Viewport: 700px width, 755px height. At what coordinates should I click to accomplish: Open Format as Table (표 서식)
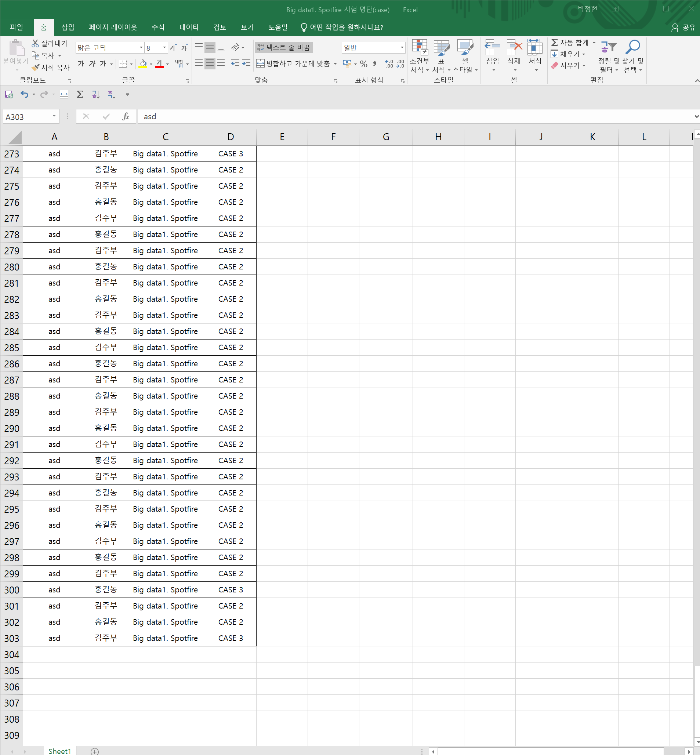(x=441, y=56)
